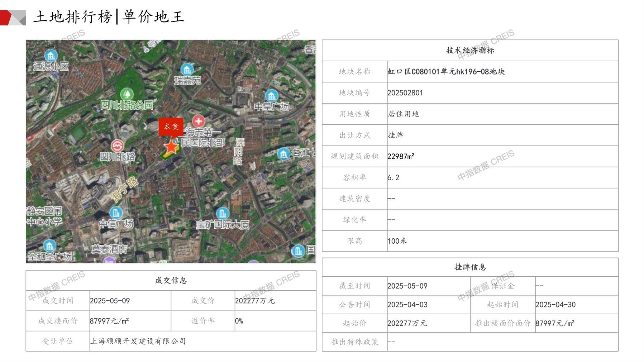
Task: Click the parcel number 202502801
Action: (405, 93)
